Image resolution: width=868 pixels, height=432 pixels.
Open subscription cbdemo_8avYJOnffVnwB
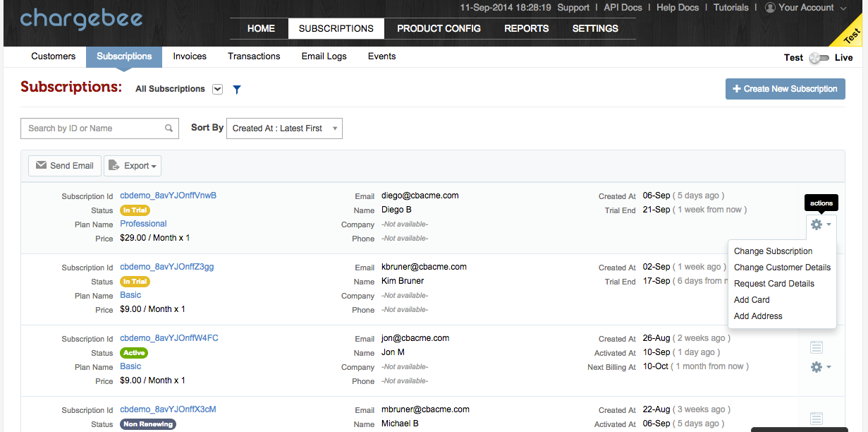click(x=168, y=196)
